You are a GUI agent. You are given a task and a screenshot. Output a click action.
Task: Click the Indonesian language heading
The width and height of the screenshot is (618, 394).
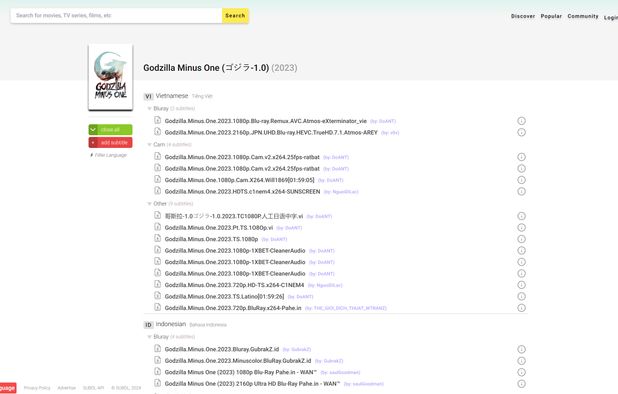tap(171, 324)
